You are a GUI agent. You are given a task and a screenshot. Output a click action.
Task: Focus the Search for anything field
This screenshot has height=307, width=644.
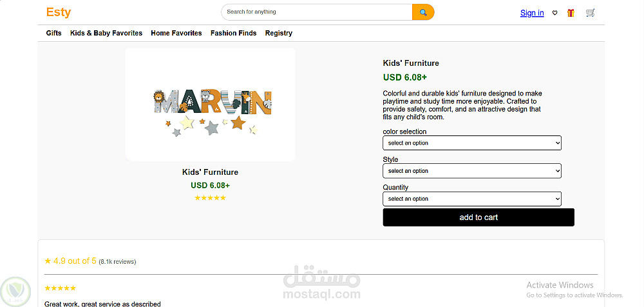[x=317, y=12]
